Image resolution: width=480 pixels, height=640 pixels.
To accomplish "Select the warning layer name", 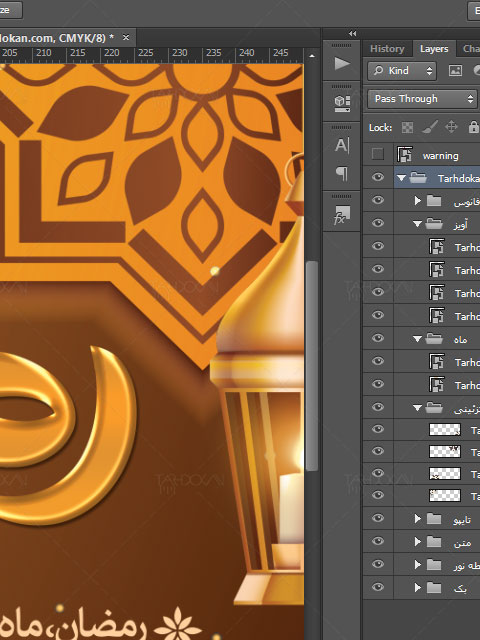I will [440, 156].
